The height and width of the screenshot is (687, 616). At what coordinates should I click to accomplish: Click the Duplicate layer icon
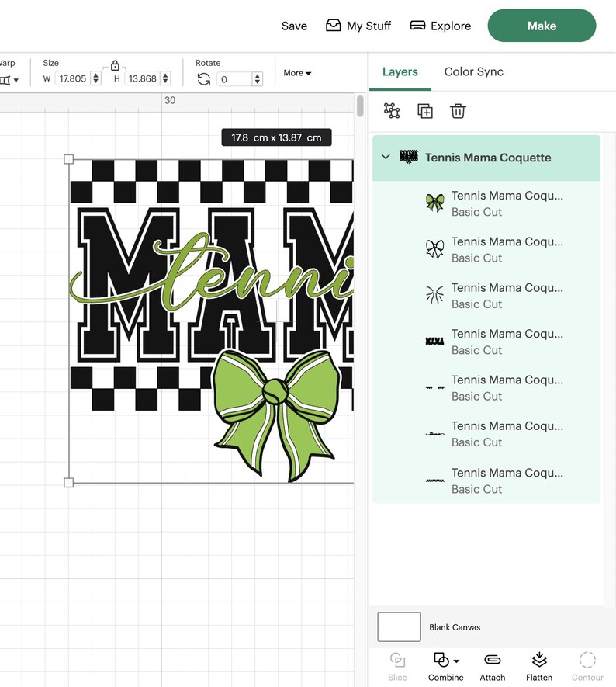pyautogui.click(x=425, y=111)
